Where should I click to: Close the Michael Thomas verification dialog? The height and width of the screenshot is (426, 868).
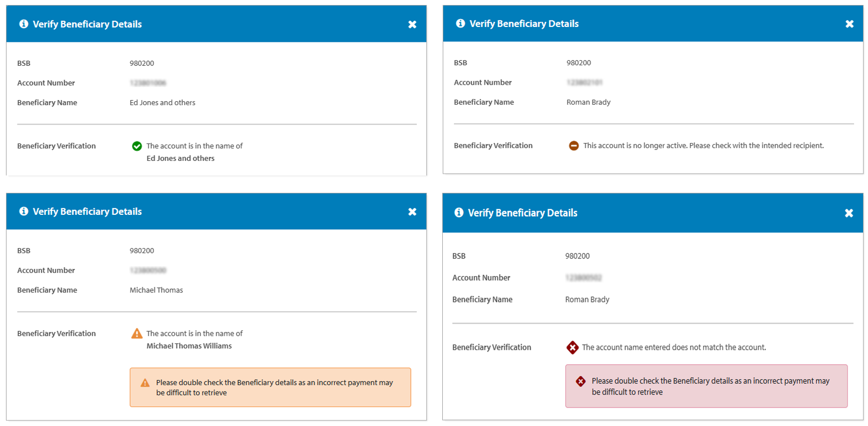tap(412, 211)
